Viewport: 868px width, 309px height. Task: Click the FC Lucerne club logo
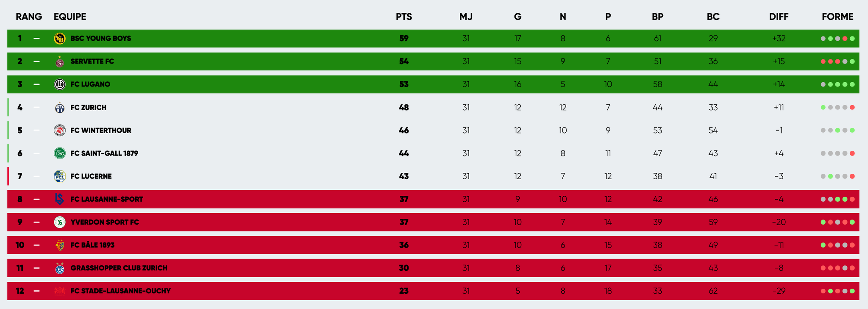click(60, 176)
